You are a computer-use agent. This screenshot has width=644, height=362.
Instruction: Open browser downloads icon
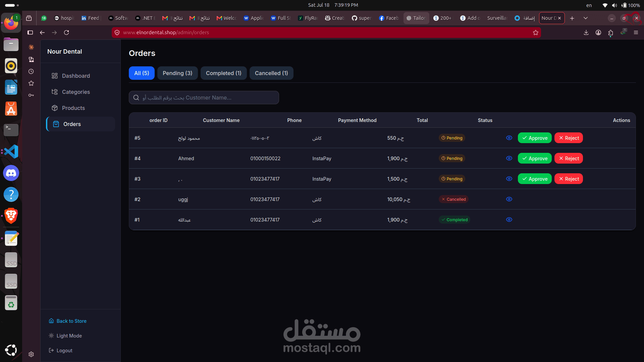tap(586, 33)
